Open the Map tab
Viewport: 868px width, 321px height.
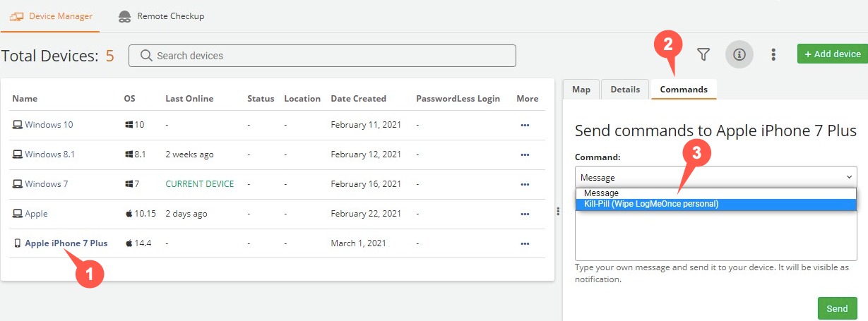click(x=581, y=90)
